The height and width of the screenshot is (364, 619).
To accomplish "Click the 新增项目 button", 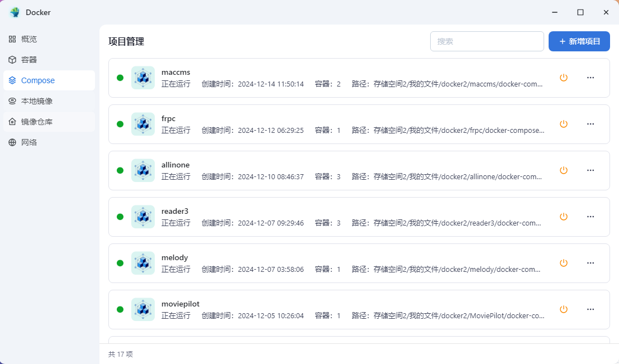I will click(x=579, y=41).
